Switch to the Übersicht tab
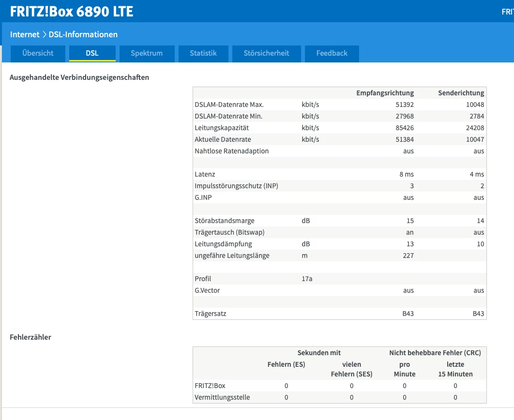 (x=38, y=53)
